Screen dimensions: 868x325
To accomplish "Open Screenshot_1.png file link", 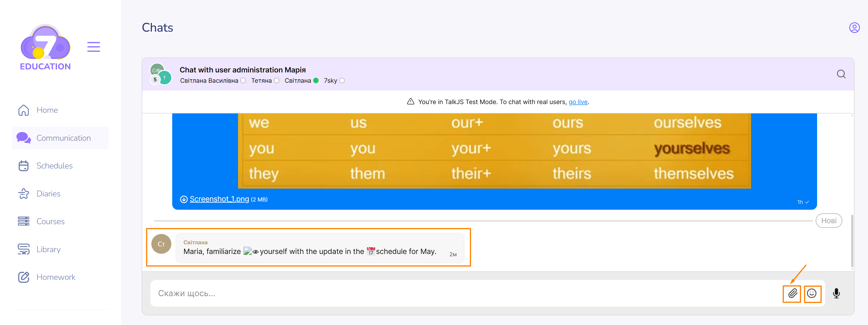I will click(x=219, y=199).
